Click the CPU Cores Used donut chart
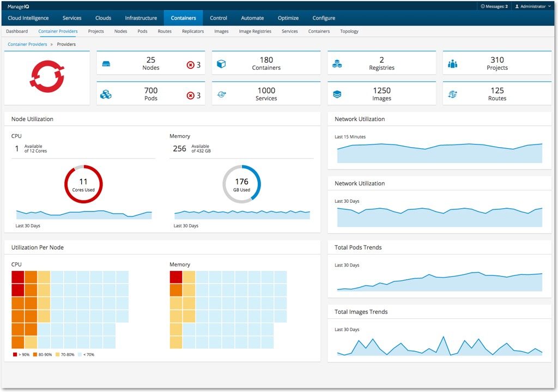The width and height of the screenshot is (558, 392). (x=83, y=184)
